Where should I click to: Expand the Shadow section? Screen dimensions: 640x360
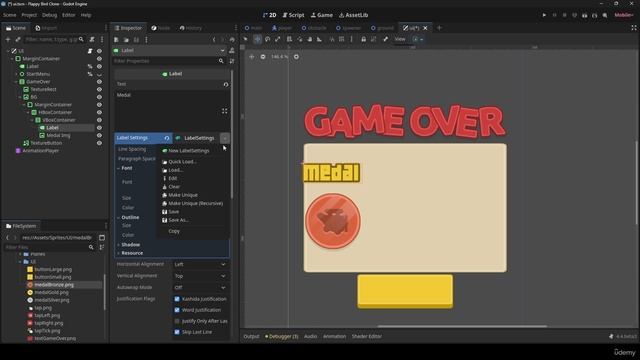[x=130, y=244]
